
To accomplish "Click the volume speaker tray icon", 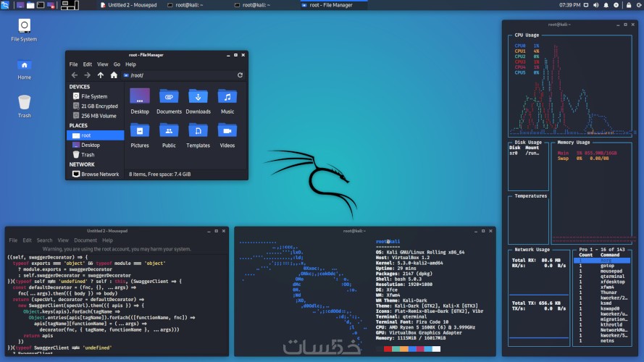I will click(x=596, y=5).
